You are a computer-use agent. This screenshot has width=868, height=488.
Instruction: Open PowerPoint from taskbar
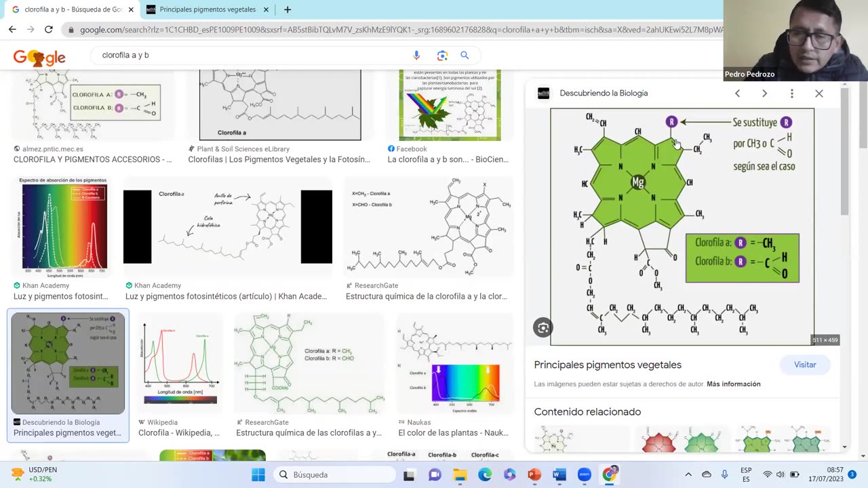coord(534,474)
